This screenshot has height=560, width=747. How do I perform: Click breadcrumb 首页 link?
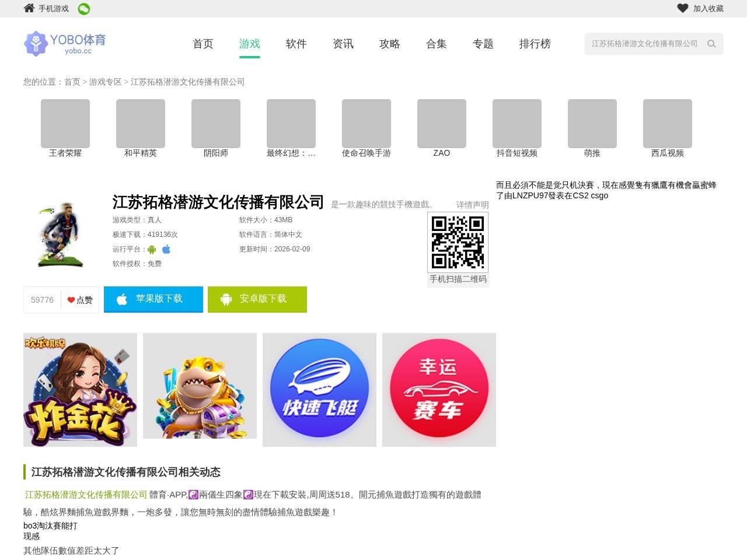[x=72, y=82]
